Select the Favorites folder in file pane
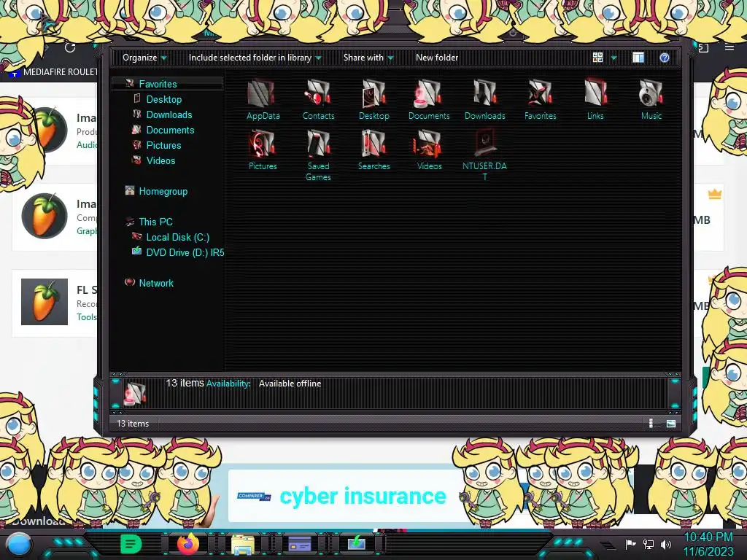 541,99
